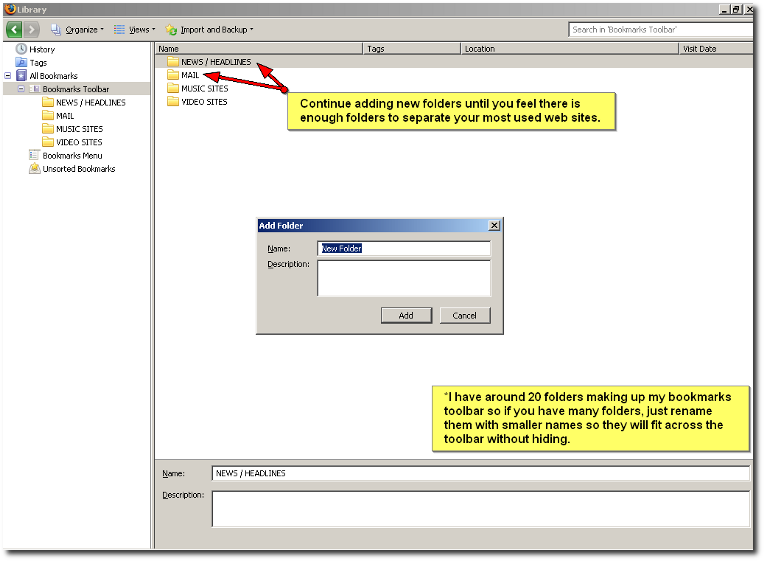Select Tags in the left tree
Screen dimensions: 764x561
[x=38, y=63]
